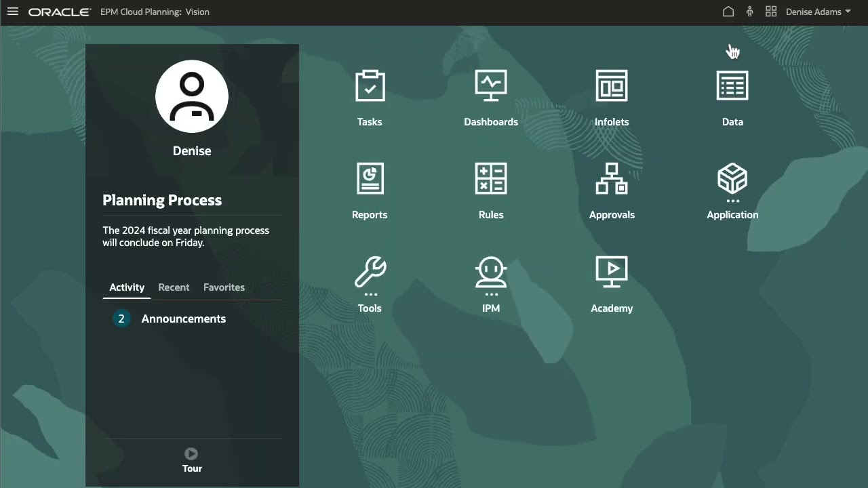Click the Oracle logo
This screenshot has height=488, width=868.
pyautogui.click(x=60, y=12)
